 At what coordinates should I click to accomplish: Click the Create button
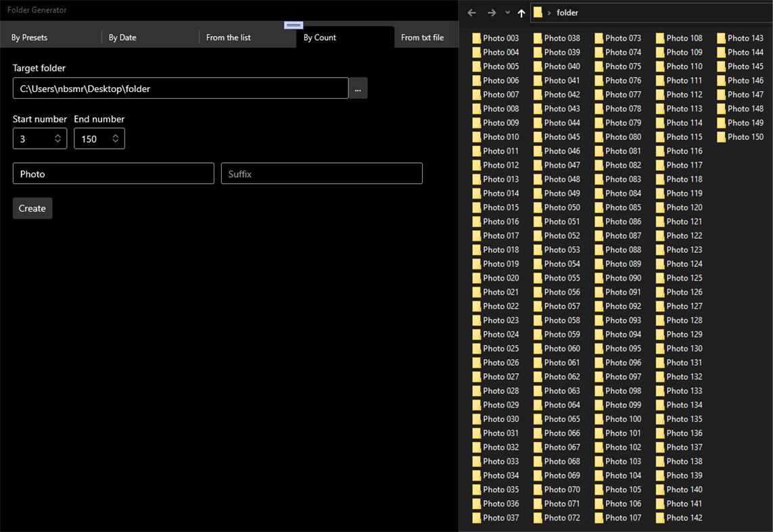[x=32, y=208]
